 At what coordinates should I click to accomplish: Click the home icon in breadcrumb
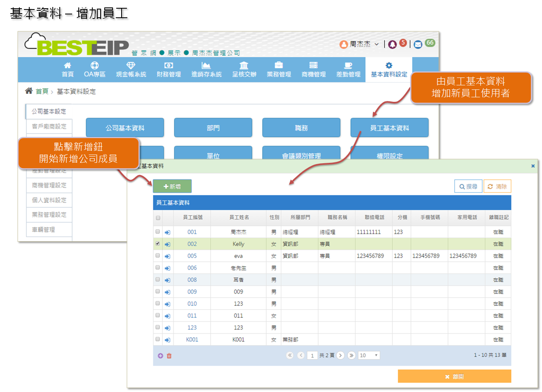[29, 91]
